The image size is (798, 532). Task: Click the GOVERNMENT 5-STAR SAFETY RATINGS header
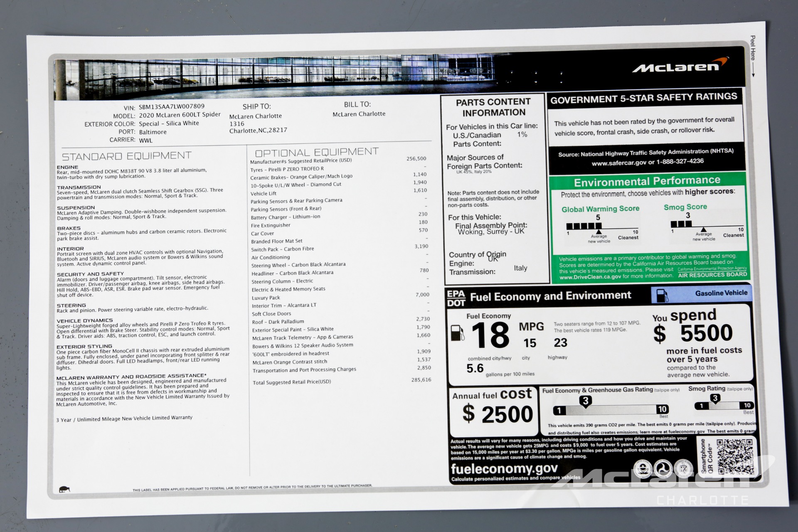click(x=644, y=98)
